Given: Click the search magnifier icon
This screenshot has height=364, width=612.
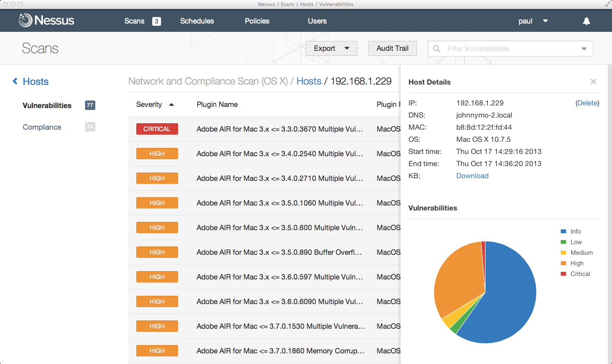Looking at the screenshot, I should tap(437, 49).
